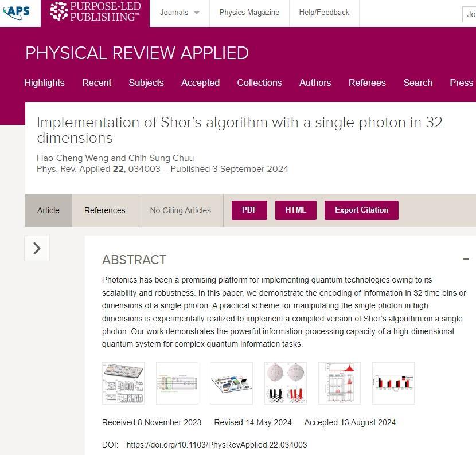Viewport: 476px width, 455px height.
Task: View the experimental setup figure thumbnail
Action: click(x=231, y=383)
